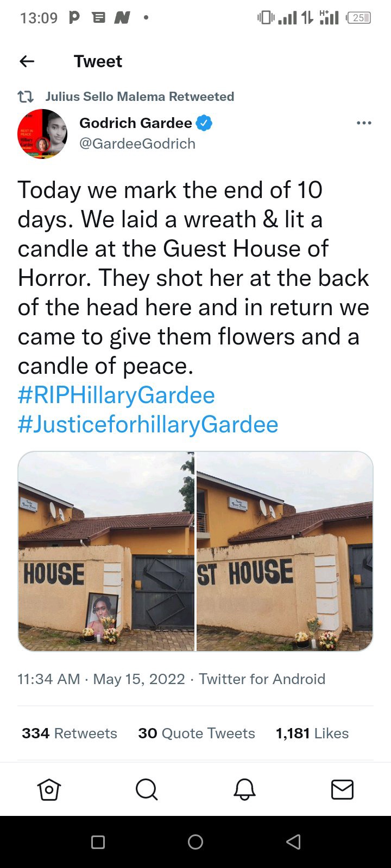This screenshot has width=391, height=868.
Task: Open the #RIPHillaryGardee hashtag
Action: 116,395
